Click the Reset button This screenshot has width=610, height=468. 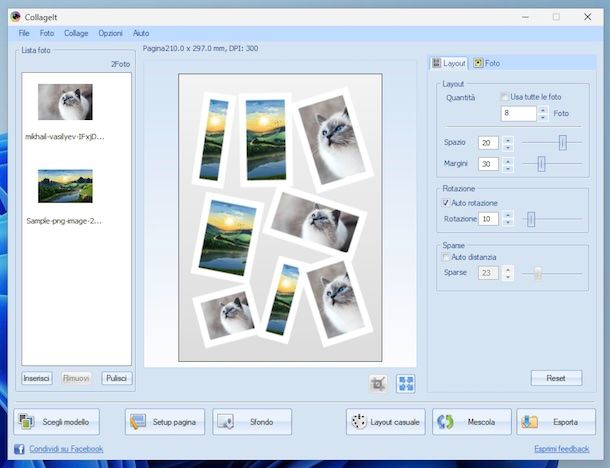pyautogui.click(x=556, y=378)
